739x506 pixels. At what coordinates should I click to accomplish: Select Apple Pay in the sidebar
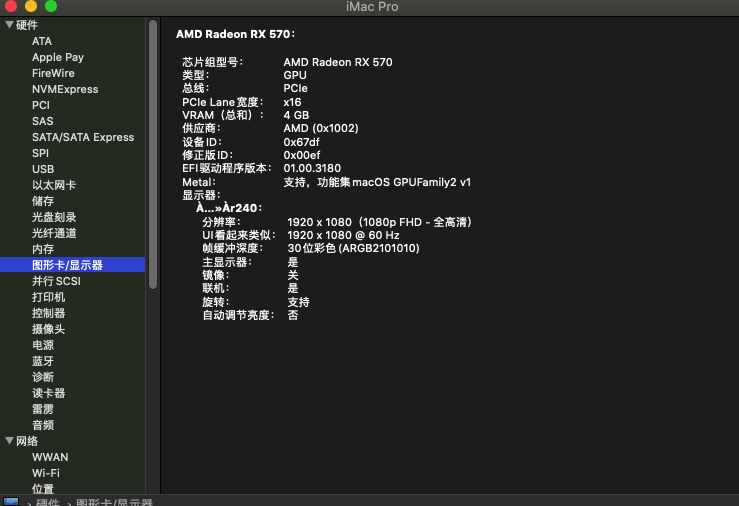(x=58, y=57)
